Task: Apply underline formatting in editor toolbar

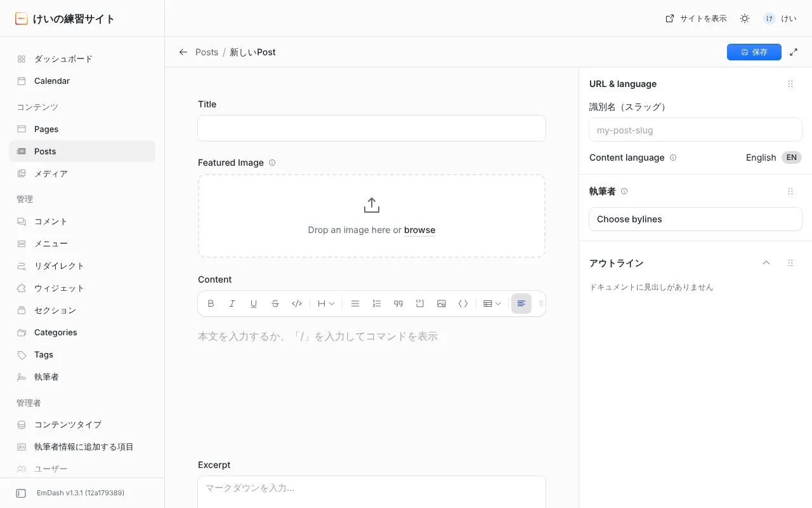Action: tap(254, 304)
